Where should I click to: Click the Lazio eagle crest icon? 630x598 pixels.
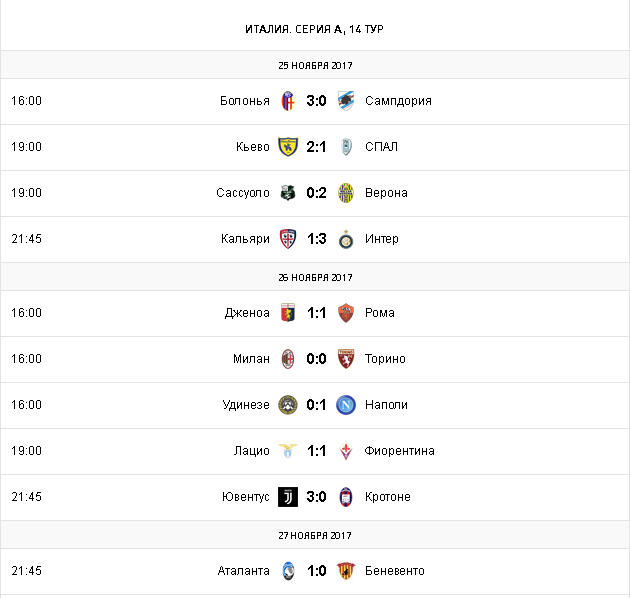pos(288,451)
